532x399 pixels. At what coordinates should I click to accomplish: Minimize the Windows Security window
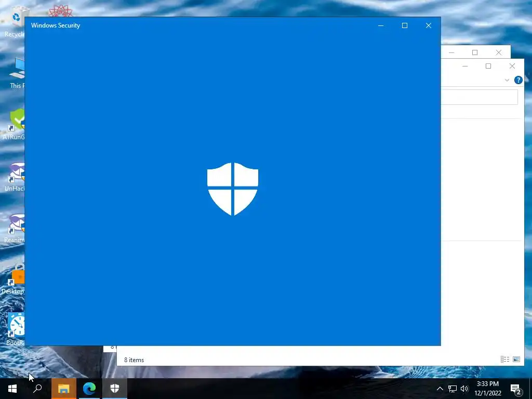coord(381,25)
